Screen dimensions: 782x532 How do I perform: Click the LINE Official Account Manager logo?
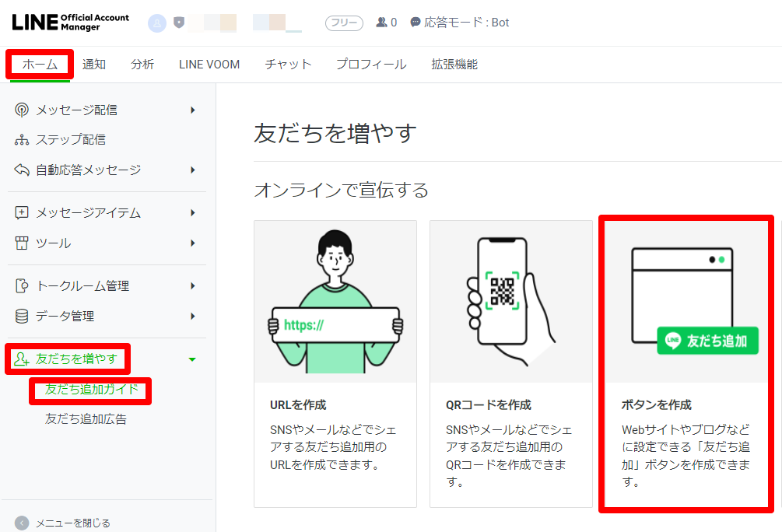(70, 23)
